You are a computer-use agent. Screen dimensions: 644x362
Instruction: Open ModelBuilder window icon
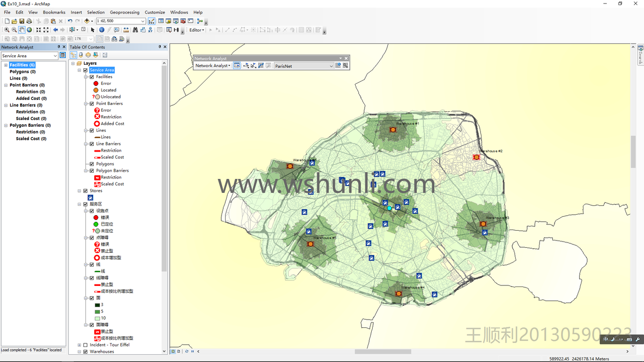point(200,21)
